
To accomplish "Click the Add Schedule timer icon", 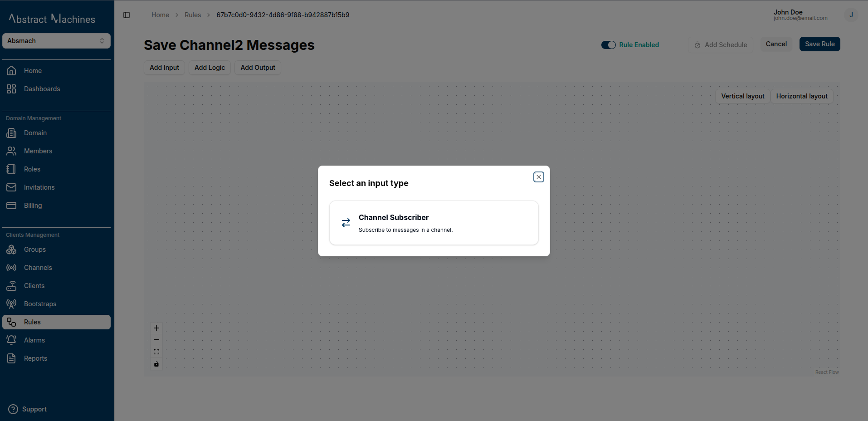I will tap(697, 45).
